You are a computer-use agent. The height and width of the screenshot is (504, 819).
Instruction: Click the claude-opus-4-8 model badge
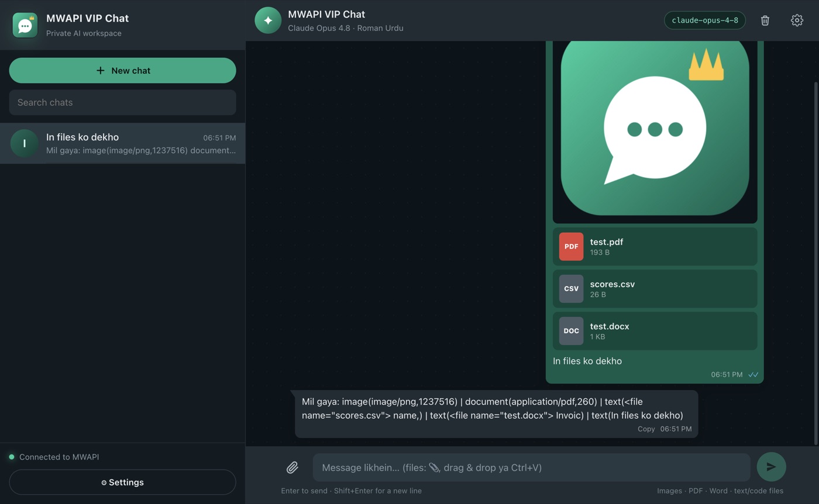click(x=705, y=20)
